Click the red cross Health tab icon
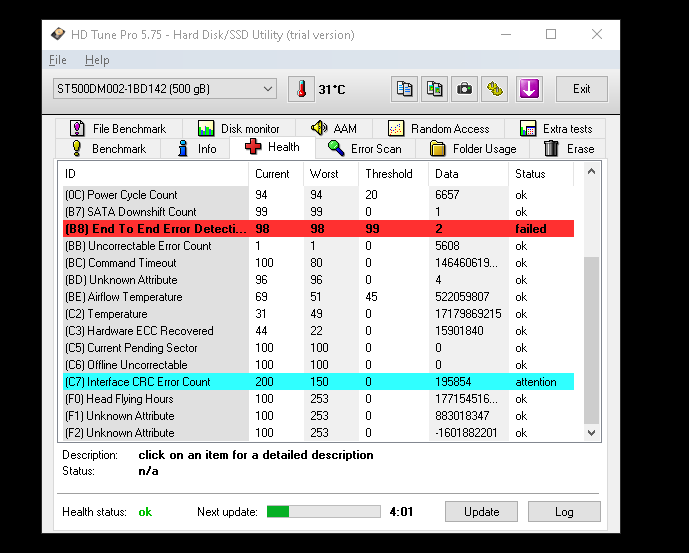 tap(253, 147)
